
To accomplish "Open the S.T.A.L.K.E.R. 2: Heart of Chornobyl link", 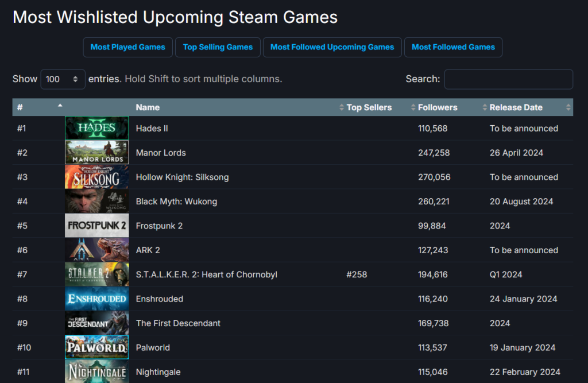I will pyautogui.click(x=206, y=274).
